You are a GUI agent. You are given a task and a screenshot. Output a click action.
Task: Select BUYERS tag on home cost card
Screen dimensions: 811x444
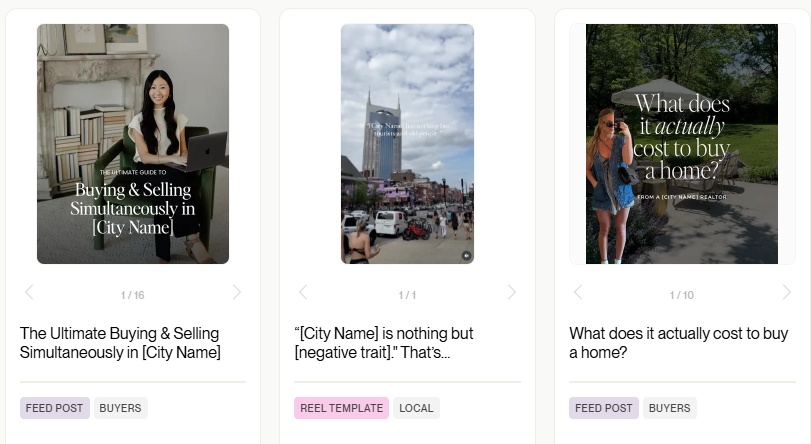tap(670, 408)
